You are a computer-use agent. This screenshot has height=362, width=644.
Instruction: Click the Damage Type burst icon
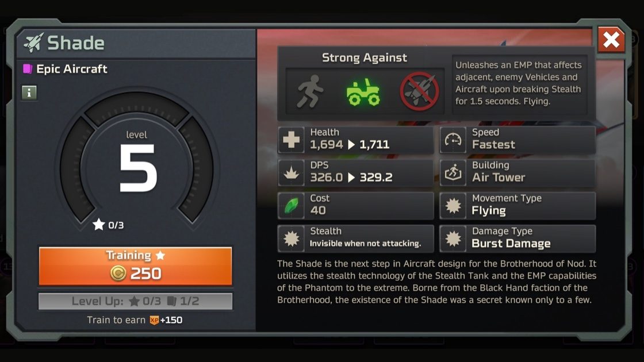[x=453, y=238]
